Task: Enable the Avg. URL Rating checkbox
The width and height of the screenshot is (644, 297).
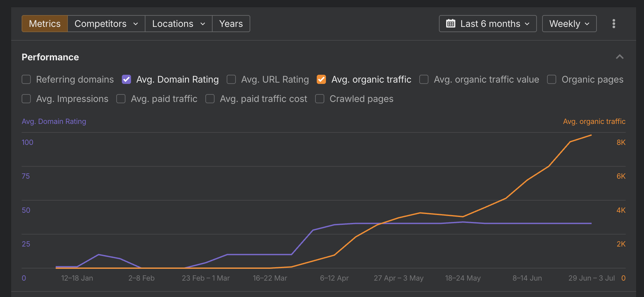Action: click(231, 79)
